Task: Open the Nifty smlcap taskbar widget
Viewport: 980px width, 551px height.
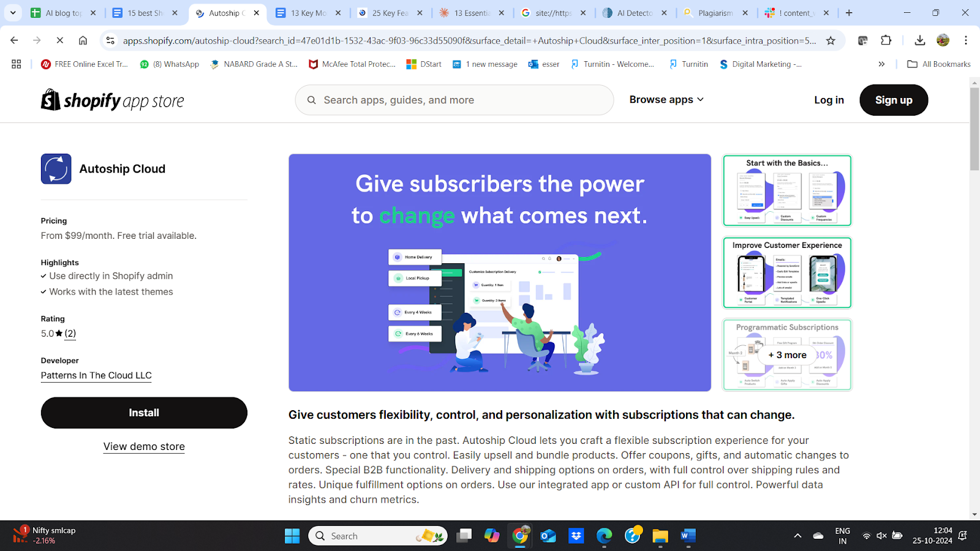Action: click(44, 535)
